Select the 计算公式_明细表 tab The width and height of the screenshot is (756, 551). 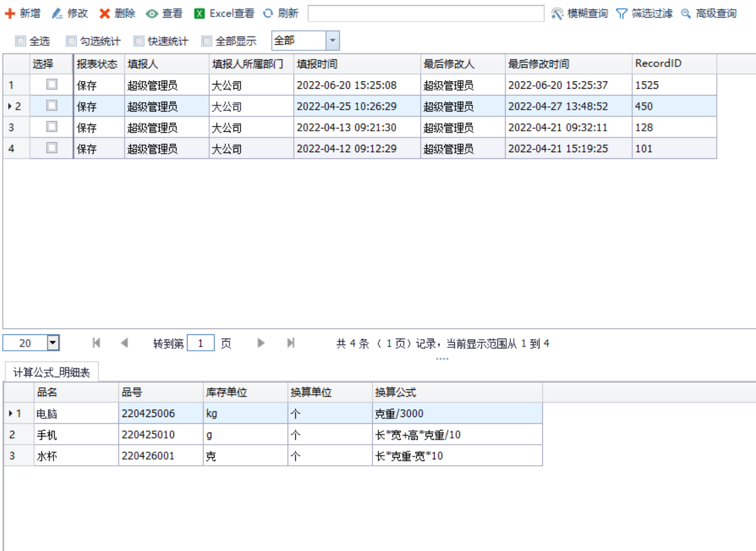(51, 372)
